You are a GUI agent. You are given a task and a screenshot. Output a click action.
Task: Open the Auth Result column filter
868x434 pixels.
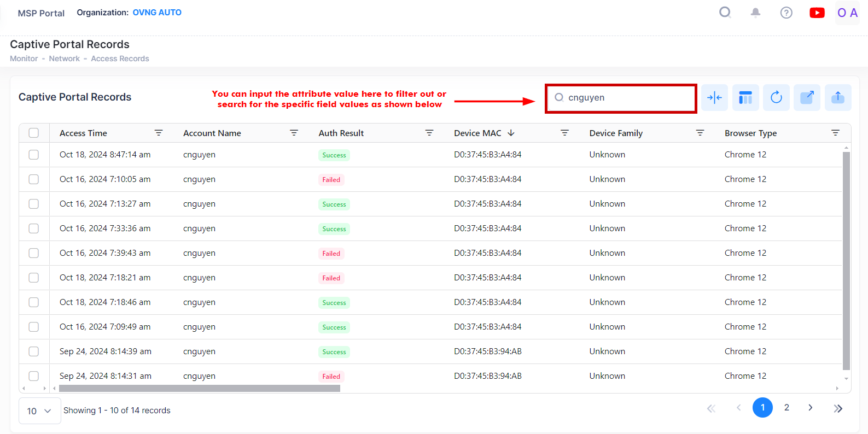click(429, 133)
